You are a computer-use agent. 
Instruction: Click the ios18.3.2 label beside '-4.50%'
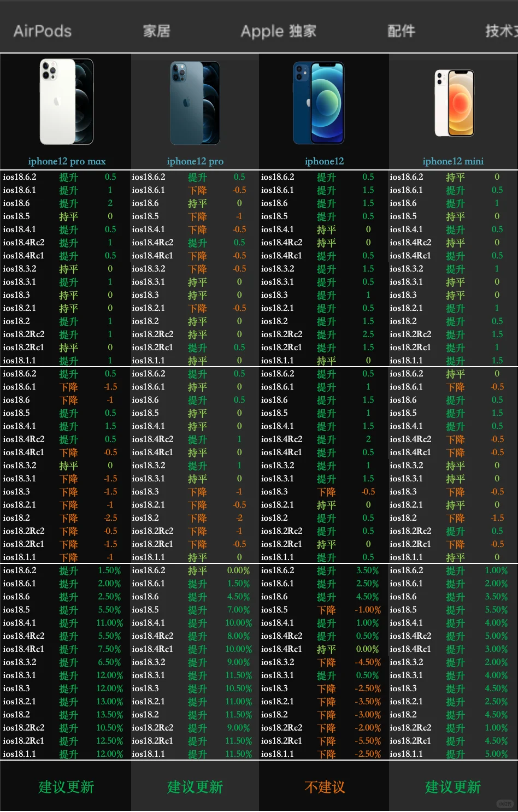pyautogui.click(x=278, y=662)
